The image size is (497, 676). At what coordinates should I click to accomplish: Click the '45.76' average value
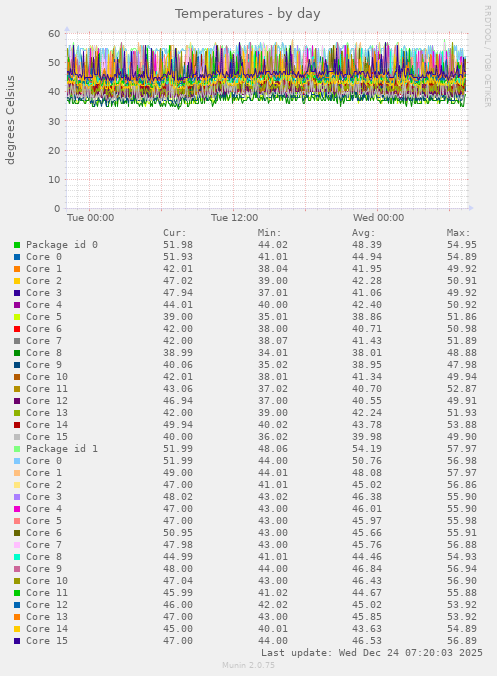click(366, 545)
